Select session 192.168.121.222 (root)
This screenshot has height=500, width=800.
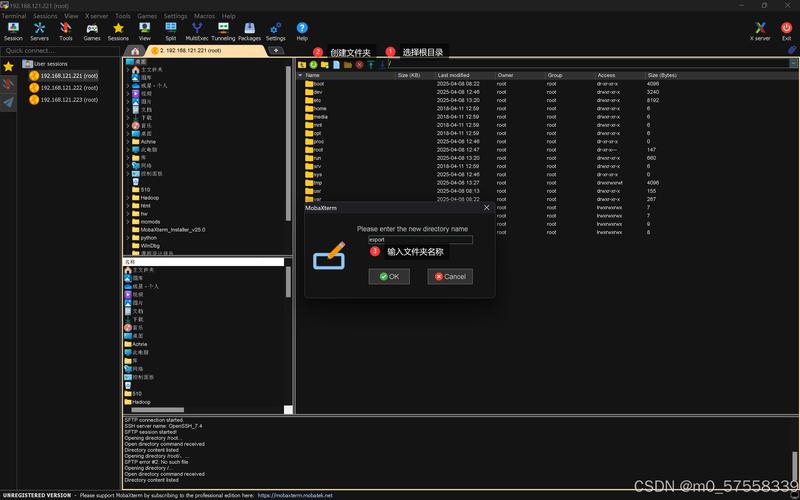[x=64, y=88]
